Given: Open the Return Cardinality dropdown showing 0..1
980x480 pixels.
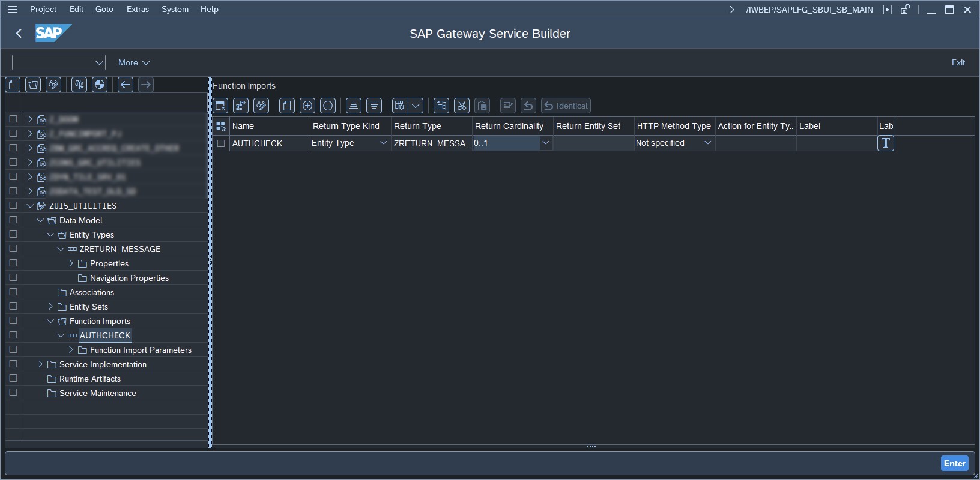Looking at the screenshot, I should 545,143.
